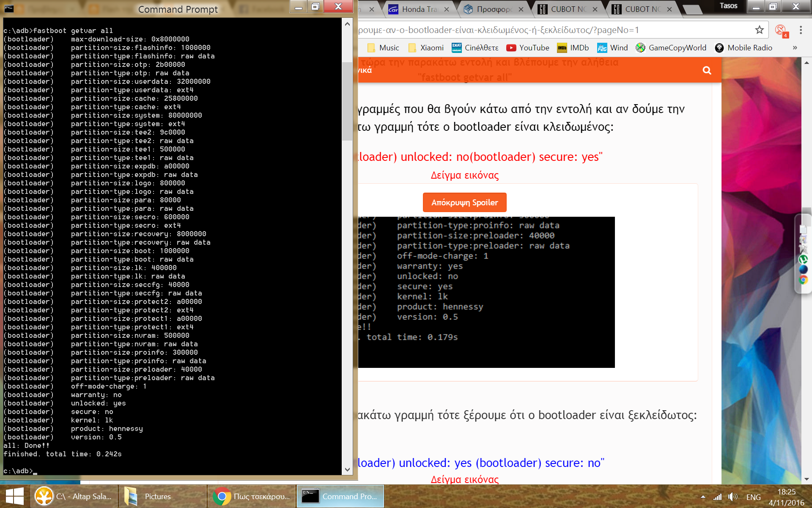Open the ENG language selector
812x508 pixels.
(x=753, y=497)
